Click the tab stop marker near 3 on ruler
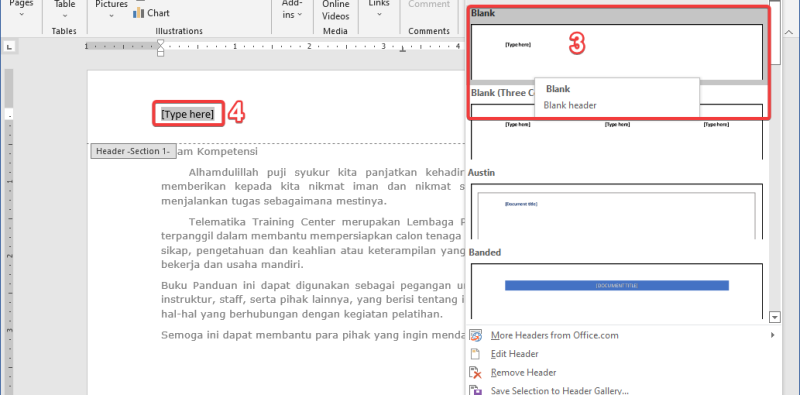The image size is (800, 395). (403, 49)
